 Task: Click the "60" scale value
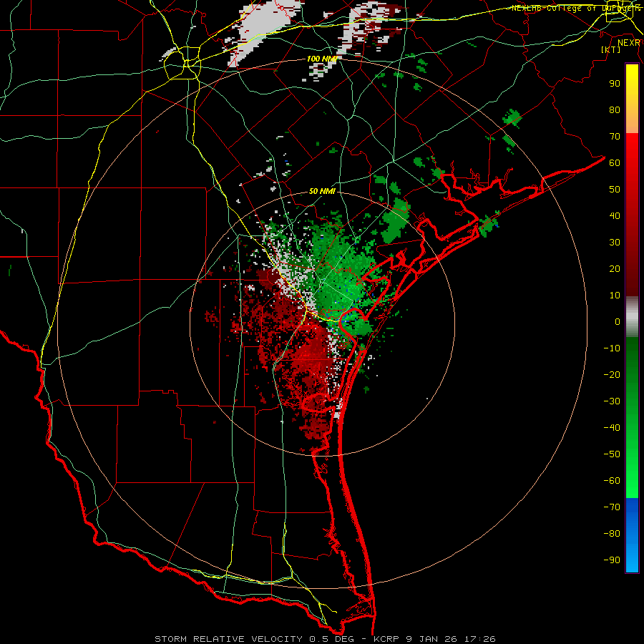(x=615, y=163)
